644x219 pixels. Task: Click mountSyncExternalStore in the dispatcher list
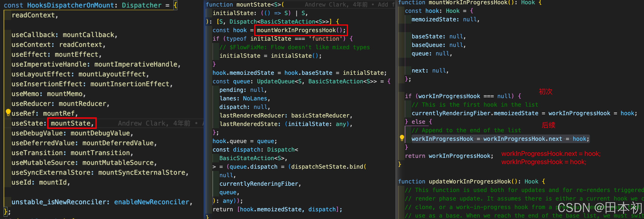pos(142,172)
